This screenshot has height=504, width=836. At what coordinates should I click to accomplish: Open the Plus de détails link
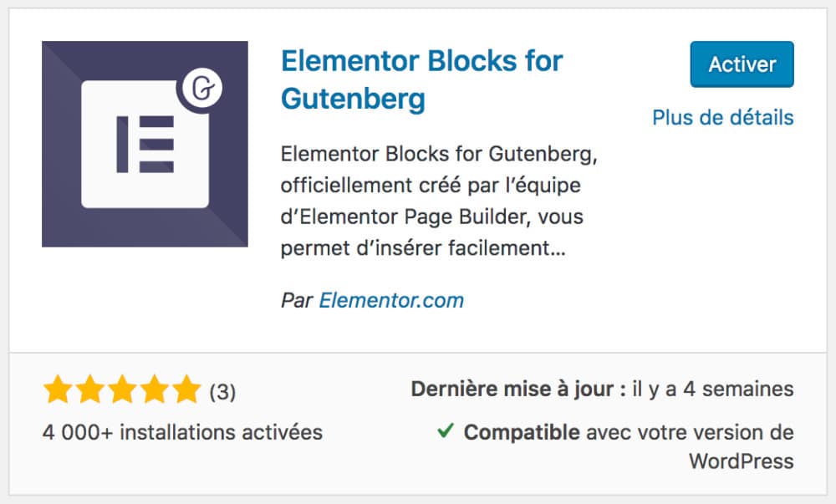pyautogui.click(x=722, y=117)
